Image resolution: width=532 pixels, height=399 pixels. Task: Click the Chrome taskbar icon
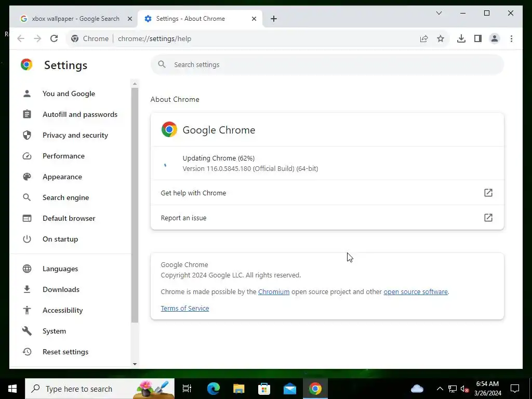click(x=315, y=389)
